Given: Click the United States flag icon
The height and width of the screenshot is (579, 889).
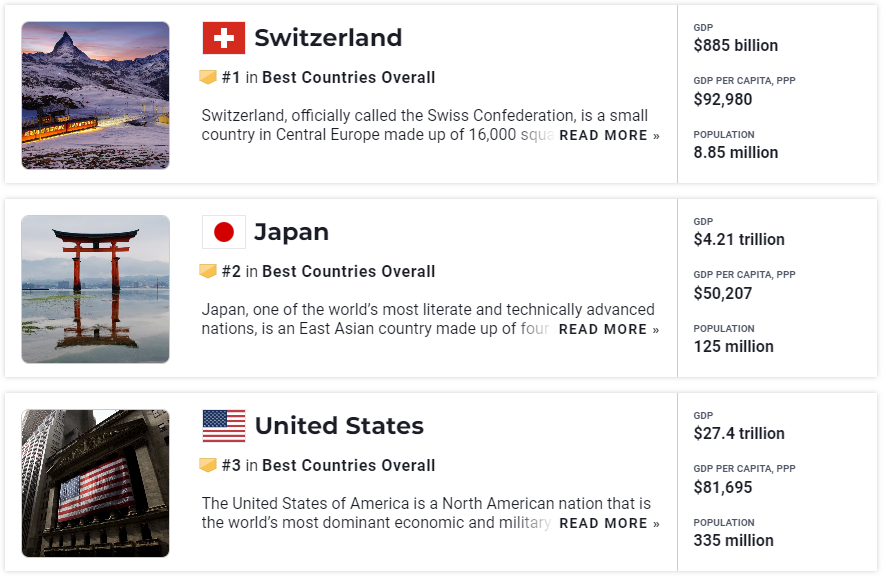Looking at the screenshot, I should tap(223, 426).
